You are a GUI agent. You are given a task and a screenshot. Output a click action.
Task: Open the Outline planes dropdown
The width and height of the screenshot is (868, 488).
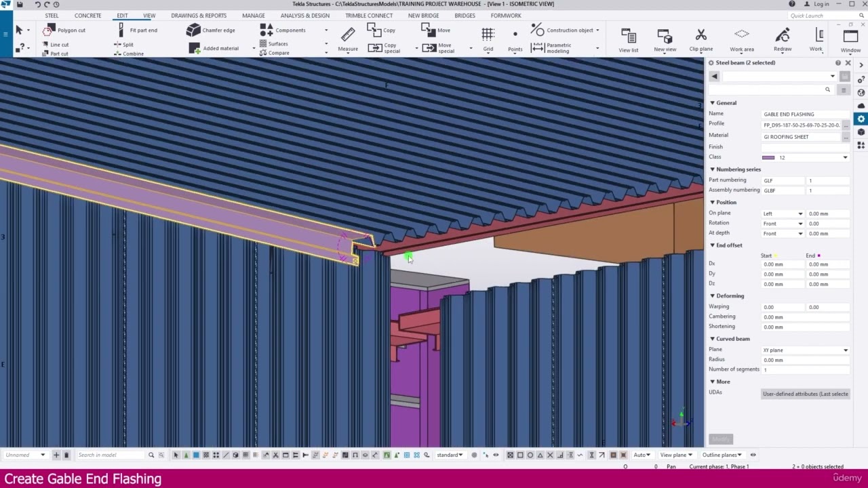click(722, 455)
